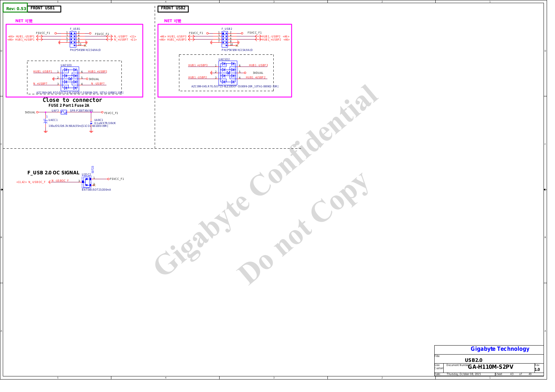
Task: Select the UAESD2 ESD diode array symbol
Action: 228,73
